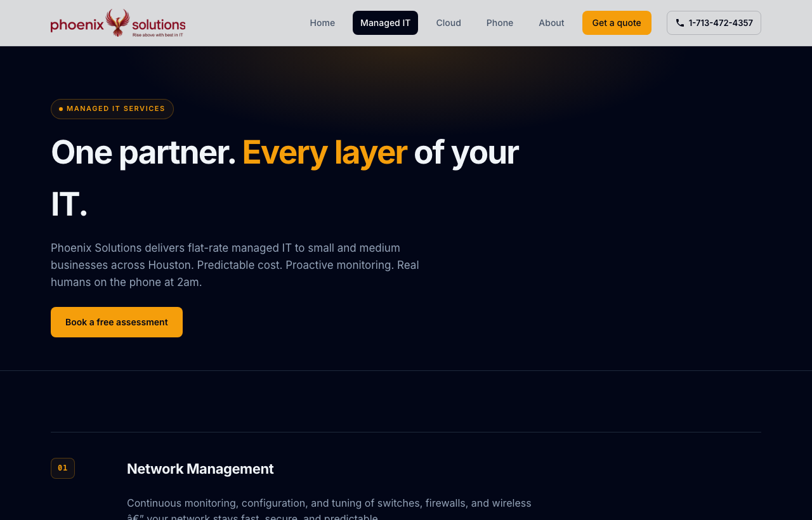Click the 01 number badge
This screenshot has width=812, height=520.
pos(63,468)
